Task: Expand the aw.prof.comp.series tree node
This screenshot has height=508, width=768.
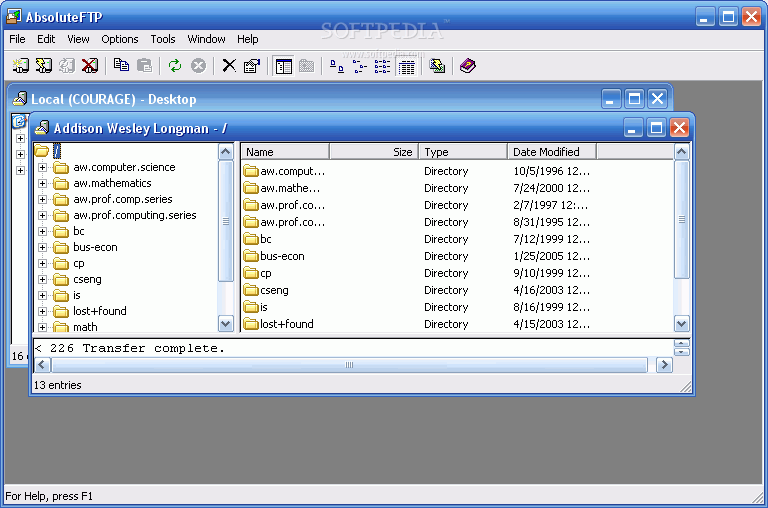Action: (x=43, y=199)
